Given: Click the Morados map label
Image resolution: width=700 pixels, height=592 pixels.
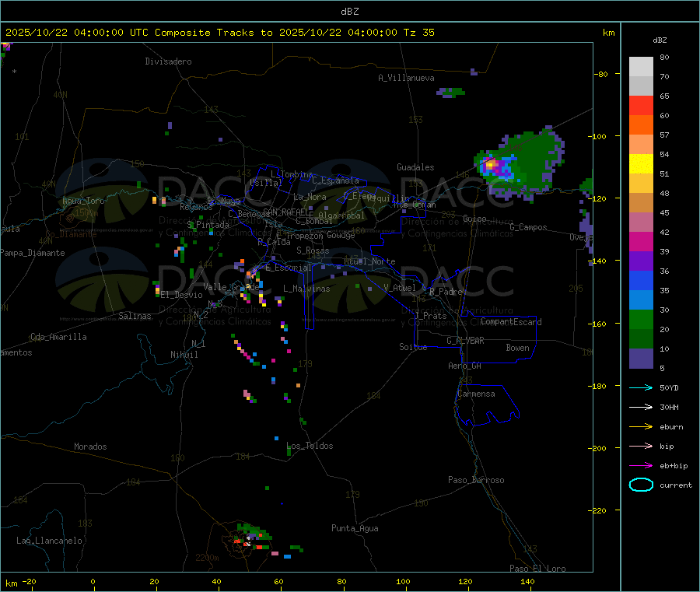Looking at the screenshot, I should click(90, 447).
